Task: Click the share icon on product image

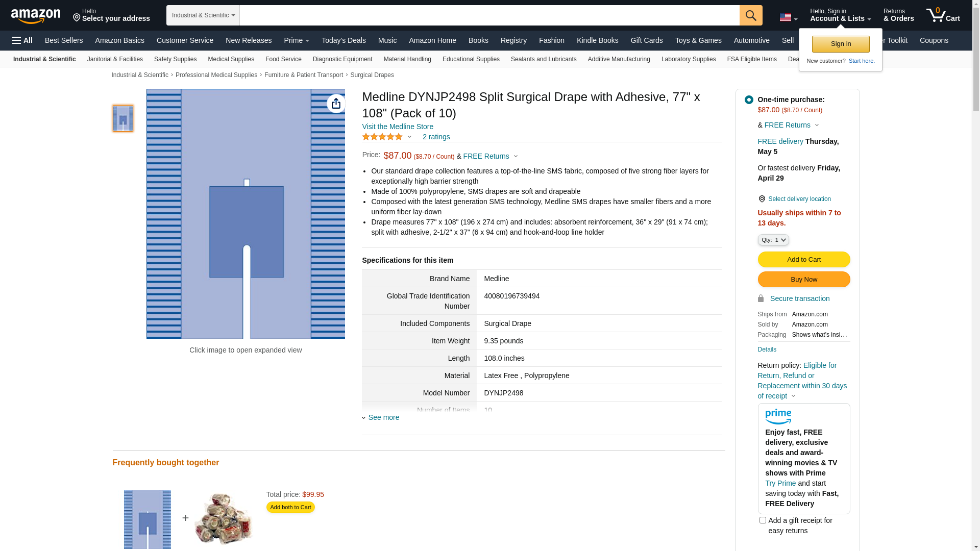Action: pos(336,104)
